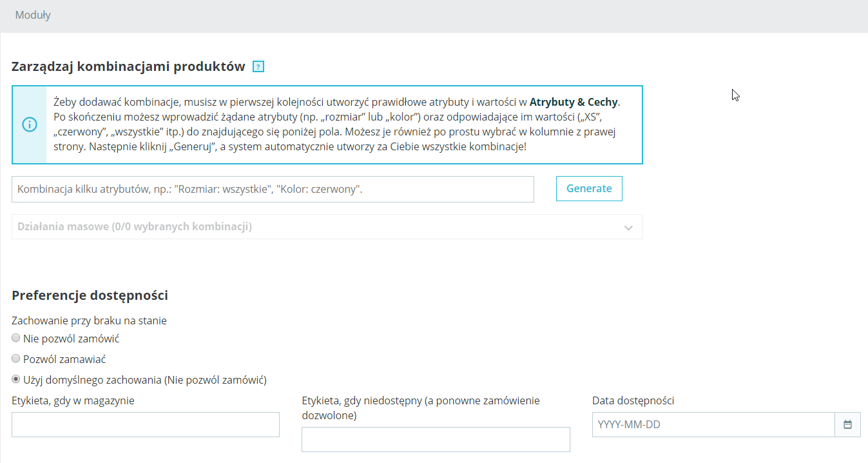Choose the Pozwól zamawiać radio option
The height and width of the screenshot is (463, 868).
16,359
